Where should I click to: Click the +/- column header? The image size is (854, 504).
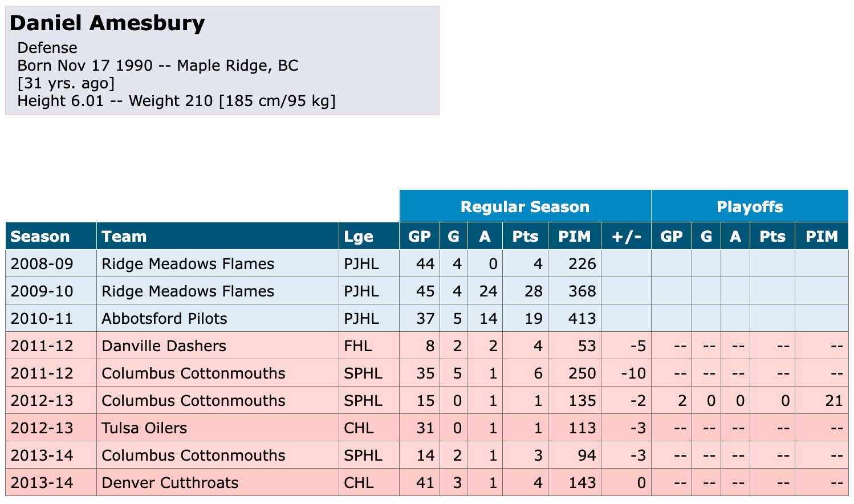pos(626,236)
